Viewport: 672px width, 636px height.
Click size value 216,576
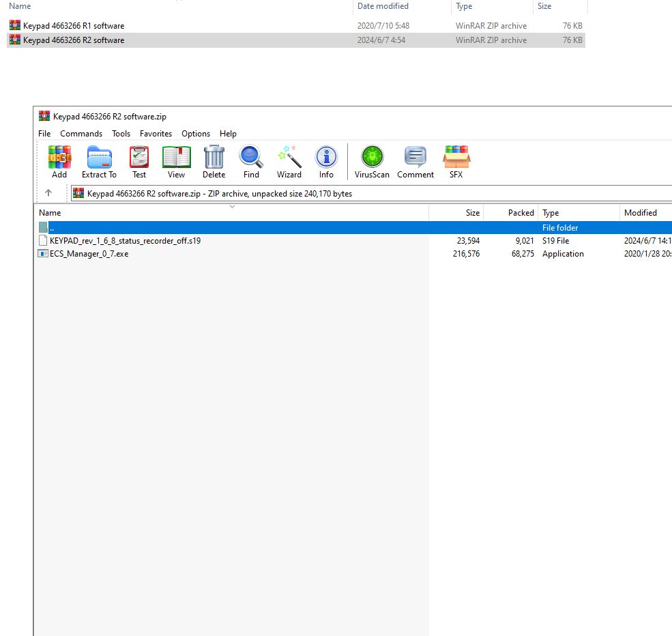point(466,254)
